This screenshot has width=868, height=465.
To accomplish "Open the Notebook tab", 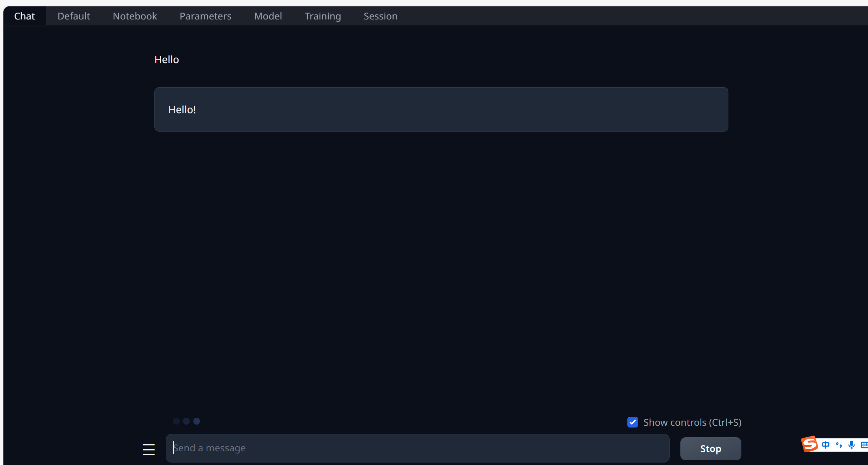I will [x=135, y=16].
